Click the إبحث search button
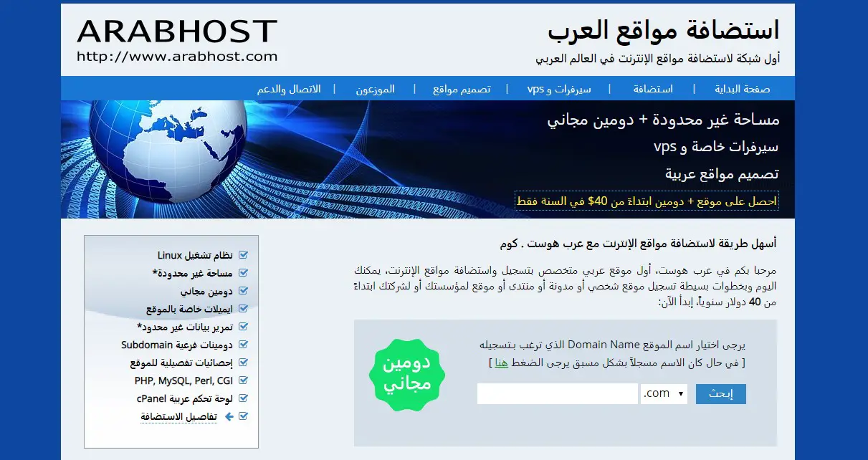868x460 pixels. (x=720, y=394)
